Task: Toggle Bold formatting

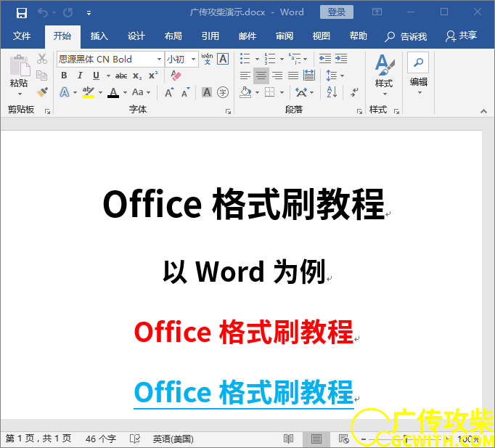Action: 64,76
